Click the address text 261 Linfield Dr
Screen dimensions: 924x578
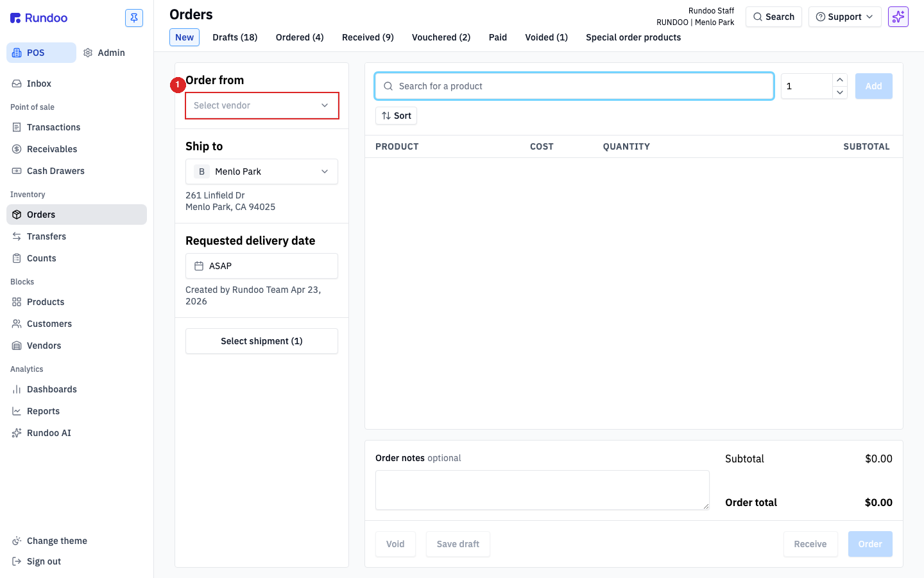click(215, 195)
